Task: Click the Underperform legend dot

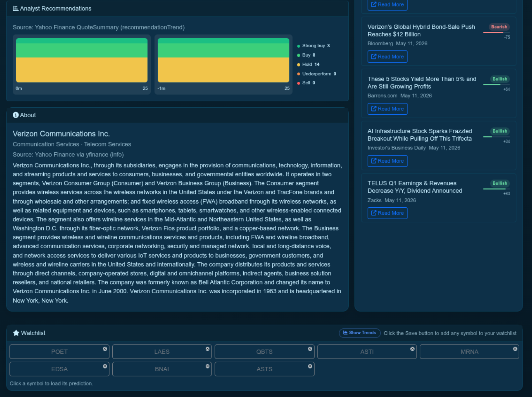Action: [x=299, y=74]
